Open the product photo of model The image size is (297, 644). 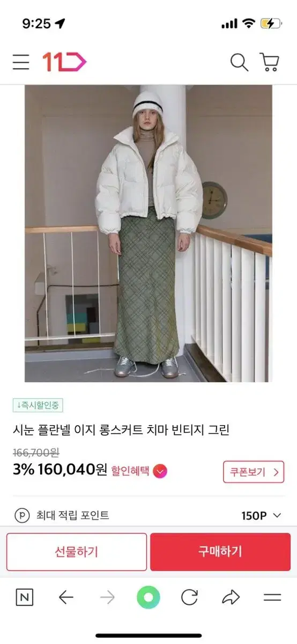148,233
